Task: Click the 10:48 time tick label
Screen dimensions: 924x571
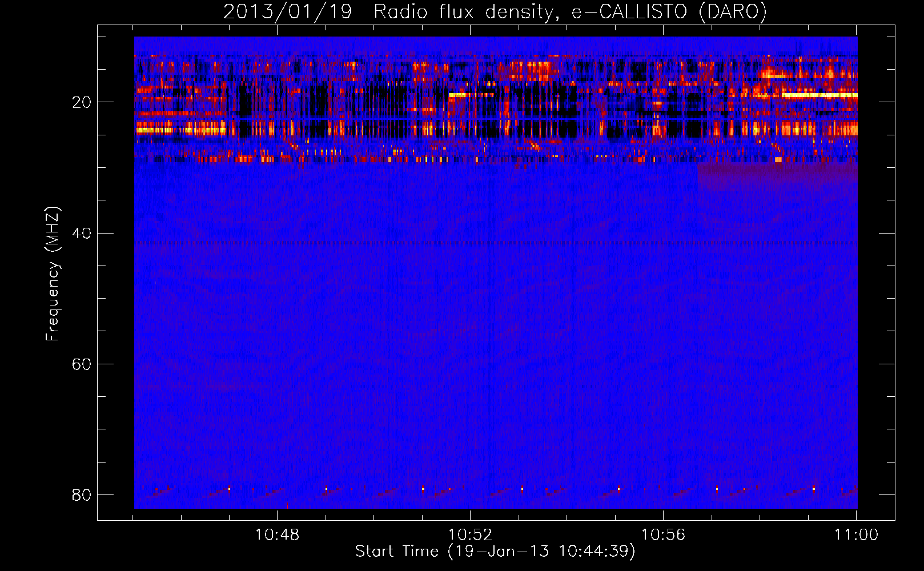Action: coord(277,534)
